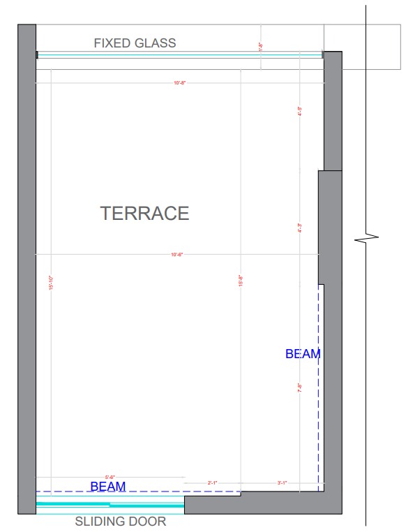Select the 15'-8" vertical dimension text
This screenshot has height=532, width=406.
241,281
